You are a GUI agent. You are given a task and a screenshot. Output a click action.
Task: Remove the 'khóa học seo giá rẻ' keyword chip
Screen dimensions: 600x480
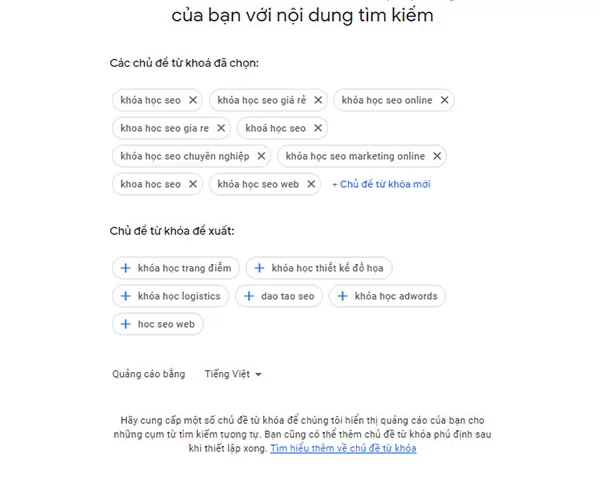point(318,100)
